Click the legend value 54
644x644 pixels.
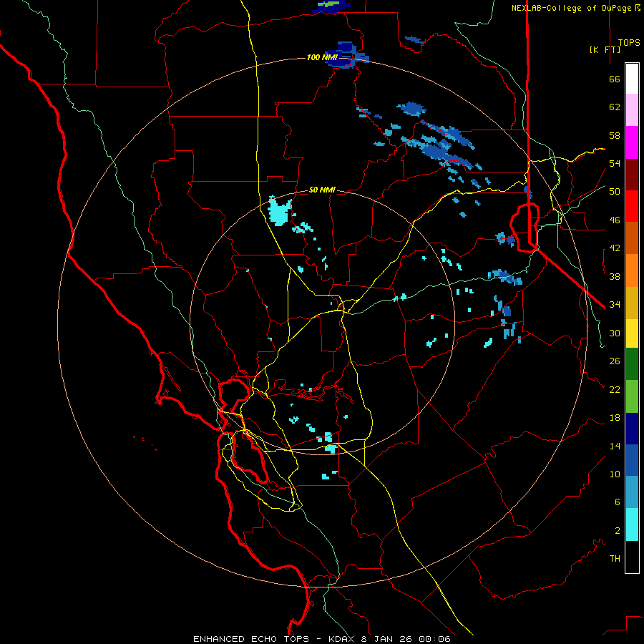pos(615,163)
